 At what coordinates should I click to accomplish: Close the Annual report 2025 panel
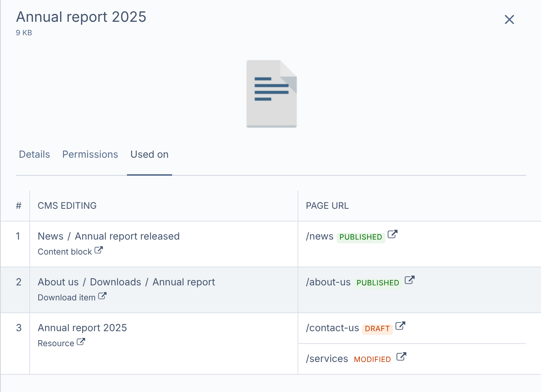(509, 20)
